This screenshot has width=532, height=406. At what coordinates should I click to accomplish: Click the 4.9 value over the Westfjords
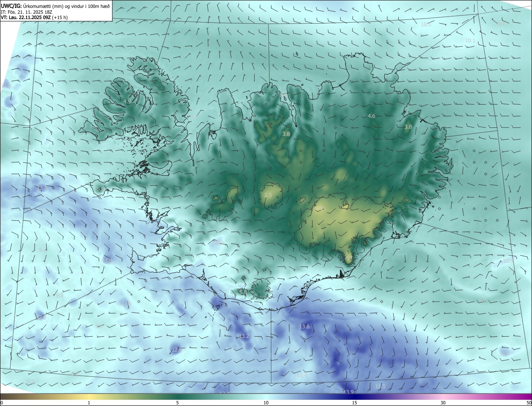coord(127,101)
